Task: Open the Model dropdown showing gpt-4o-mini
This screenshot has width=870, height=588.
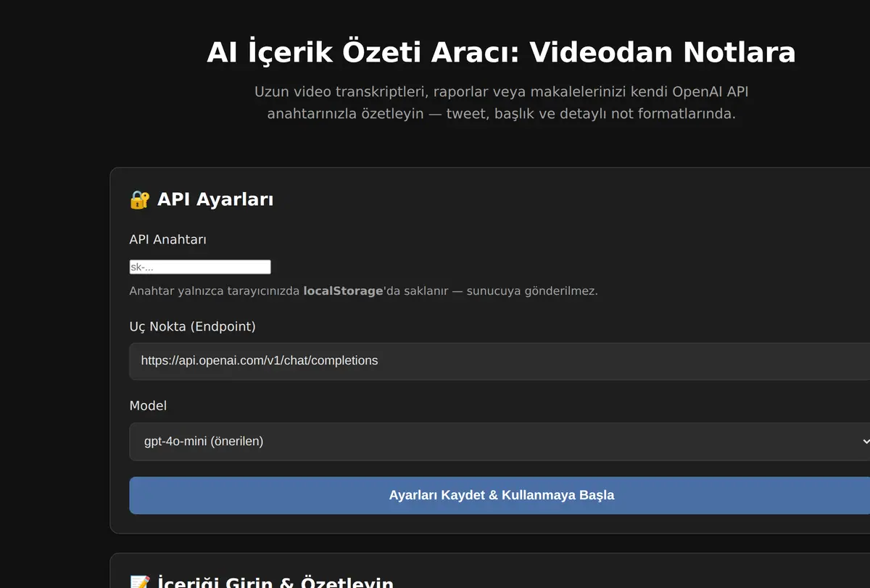Action: tap(500, 441)
